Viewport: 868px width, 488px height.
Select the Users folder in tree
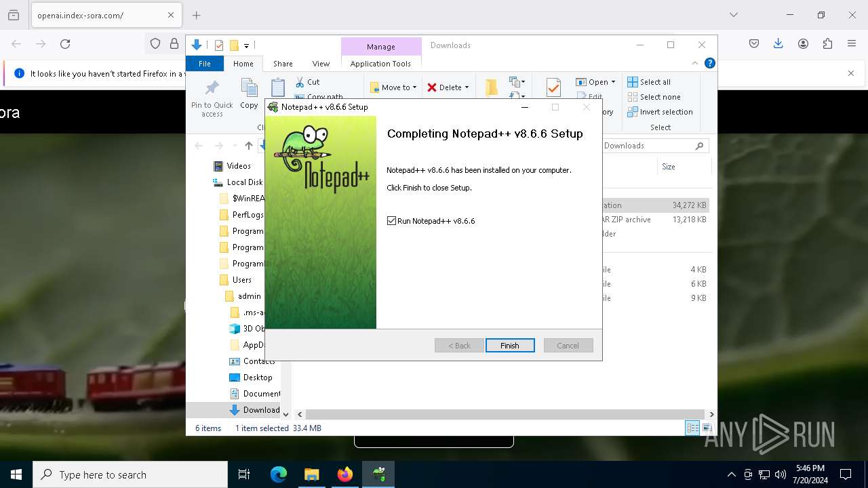(235, 280)
